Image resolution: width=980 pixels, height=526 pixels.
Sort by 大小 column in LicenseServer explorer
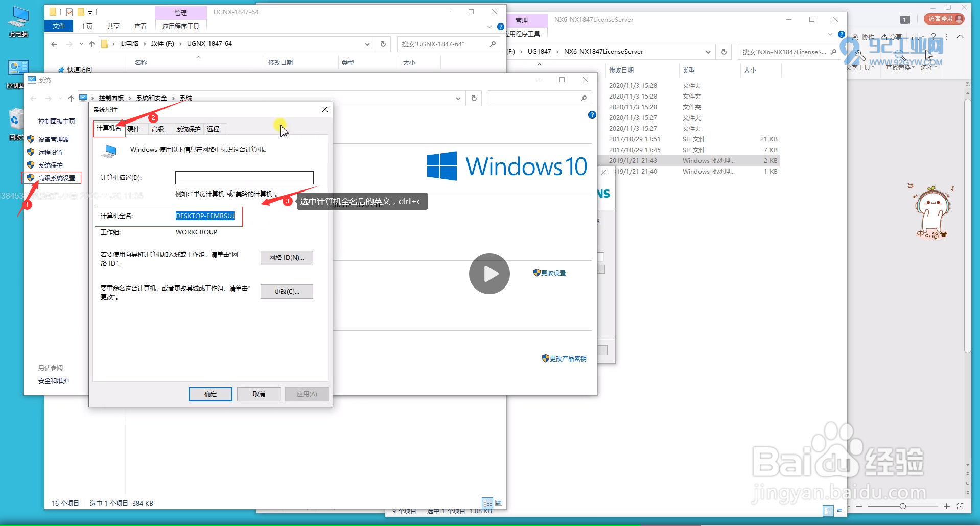[x=750, y=70]
